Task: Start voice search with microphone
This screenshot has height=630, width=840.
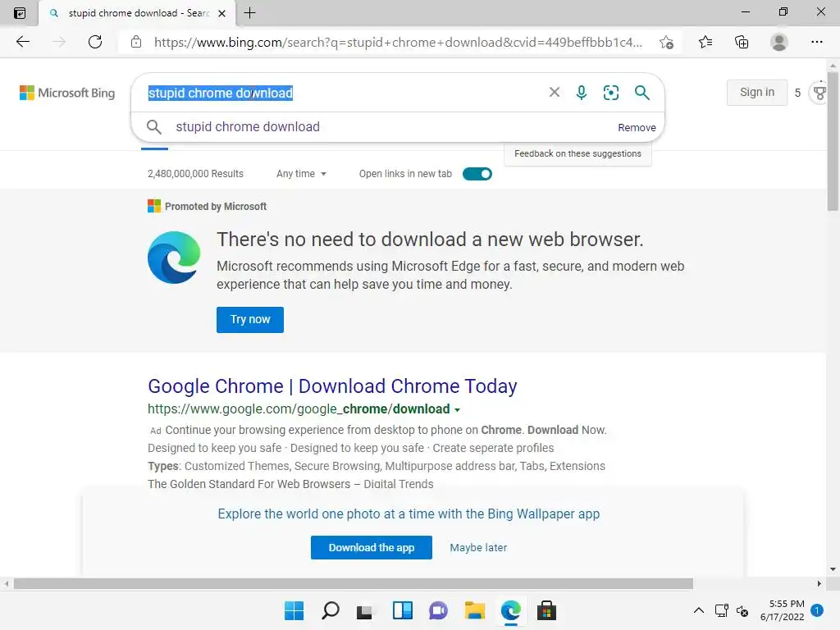Action: point(582,93)
